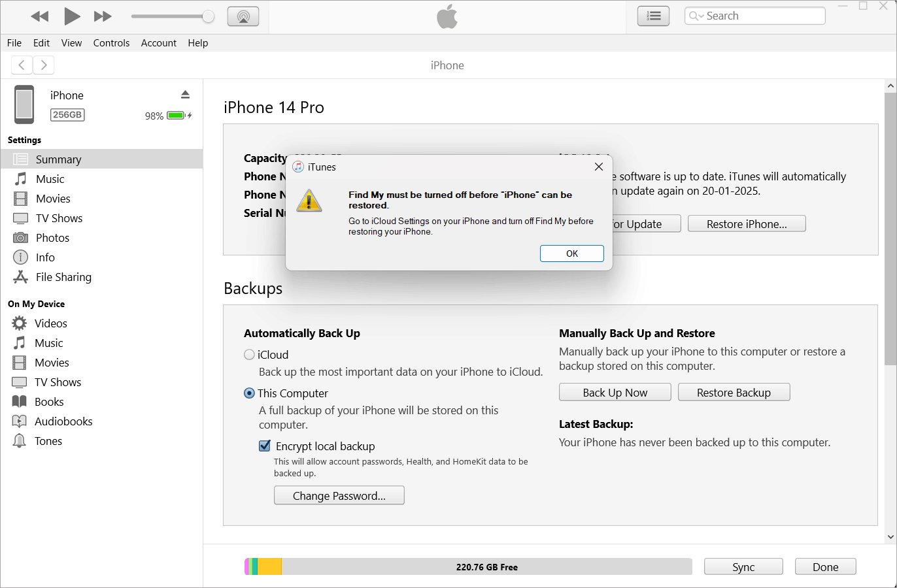Click the Settings TV Shows screen icon
Viewport: 897px width, 588px height.
coord(21,218)
